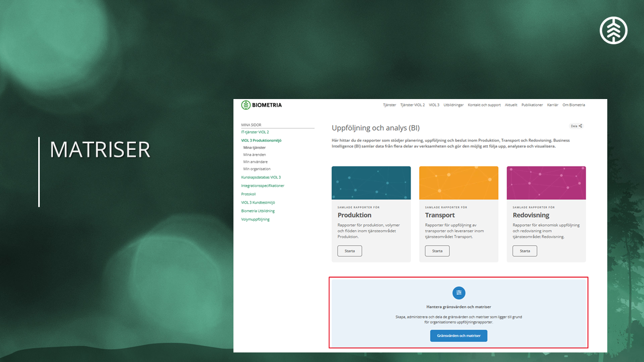
Task: Select Mina ärenden in the sidebar
Action: pyautogui.click(x=255, y=155)
